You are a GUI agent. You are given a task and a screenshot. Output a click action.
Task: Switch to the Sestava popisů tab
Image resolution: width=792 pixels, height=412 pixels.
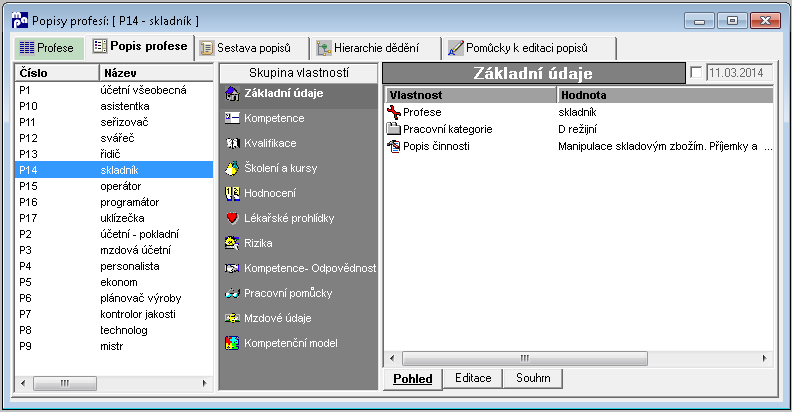tap(253, 48)
